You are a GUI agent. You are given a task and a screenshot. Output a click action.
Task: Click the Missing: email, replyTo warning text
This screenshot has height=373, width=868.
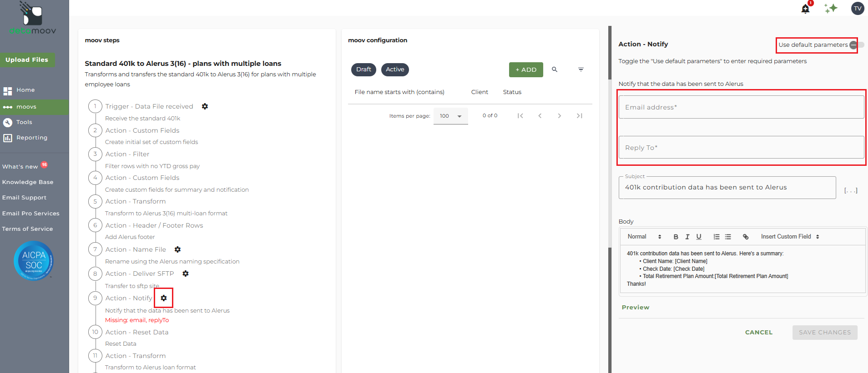pos(137,320)
